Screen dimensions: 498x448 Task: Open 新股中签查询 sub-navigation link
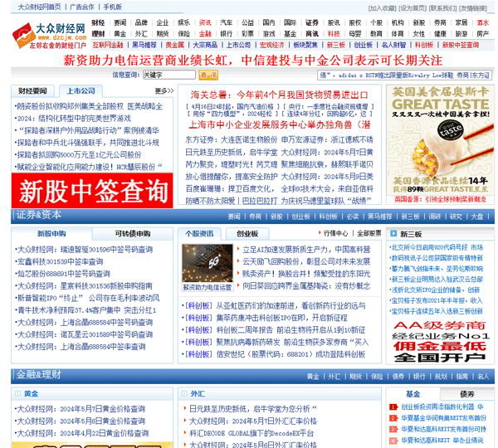pos(461,45)
